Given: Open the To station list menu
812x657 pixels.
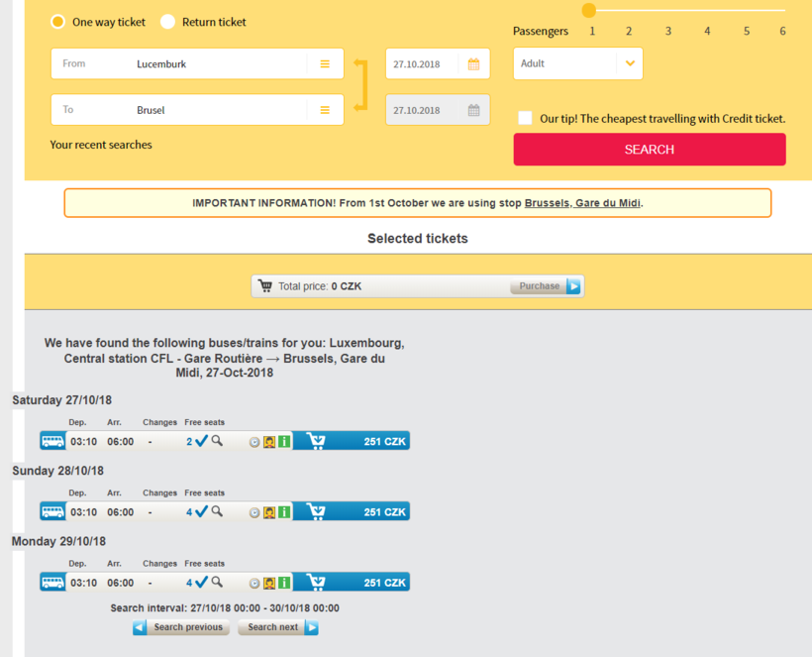Looking at the screenshot, I should coord(325,110).
